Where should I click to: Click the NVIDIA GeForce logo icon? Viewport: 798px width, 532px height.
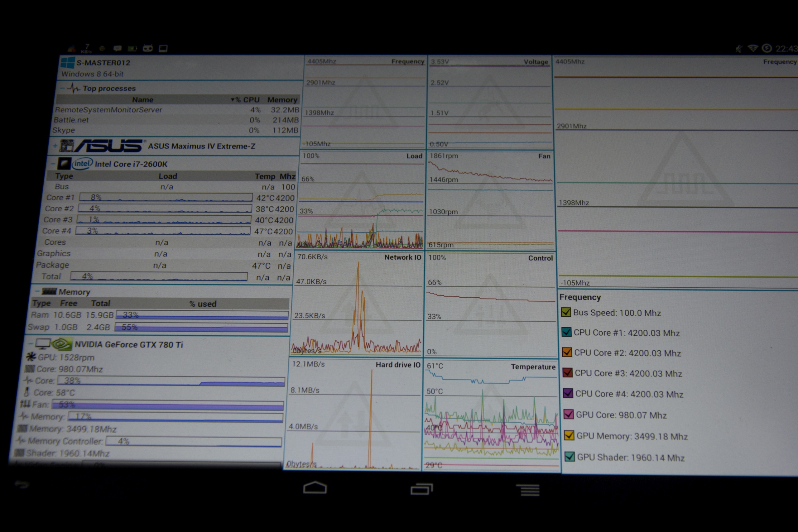coord(62,344)
